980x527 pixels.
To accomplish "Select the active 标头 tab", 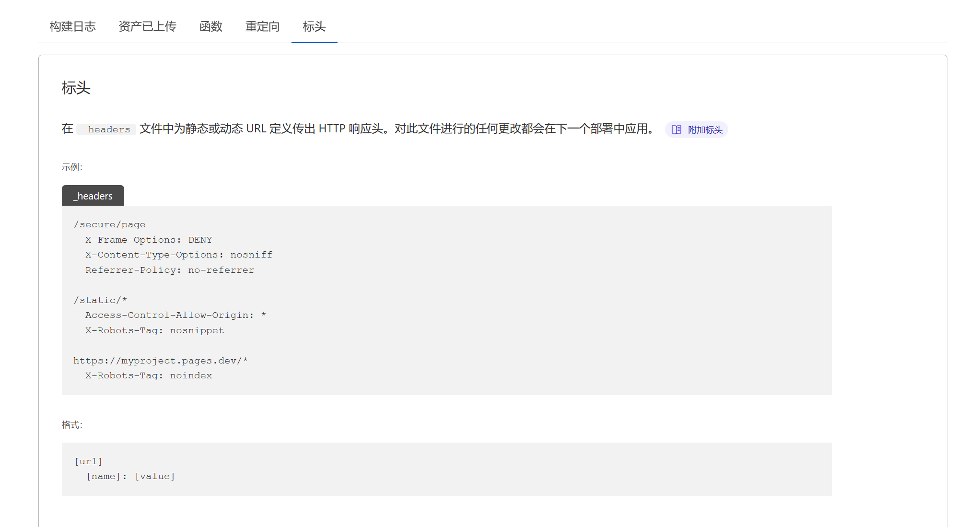I will (314, 27).
